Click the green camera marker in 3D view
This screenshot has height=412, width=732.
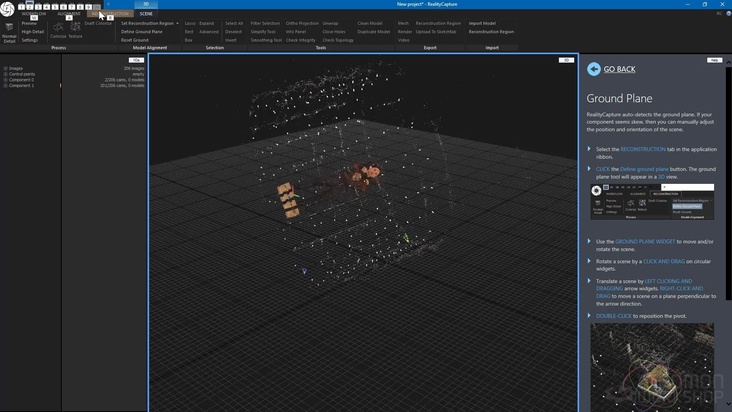(x=406, y=238)
